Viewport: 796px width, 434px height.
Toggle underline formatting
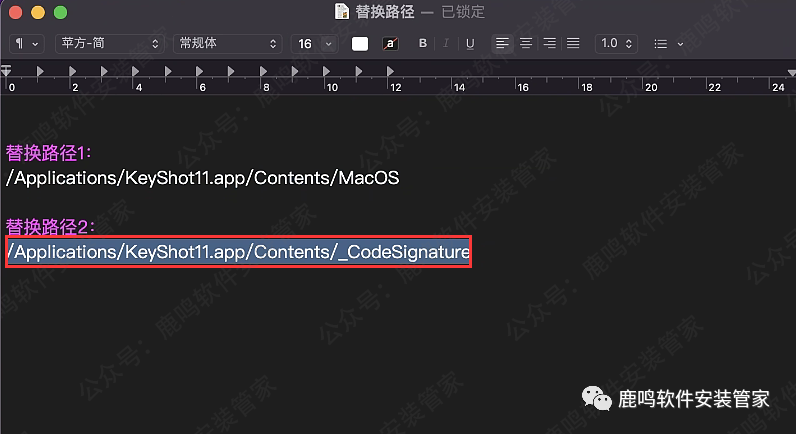pyautogui.click(x=470, y=44)
